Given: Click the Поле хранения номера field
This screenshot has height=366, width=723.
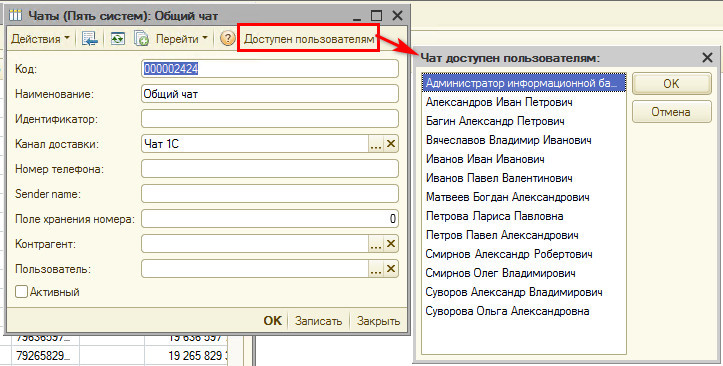Looking at the screenshot, I should click(270, 218).
